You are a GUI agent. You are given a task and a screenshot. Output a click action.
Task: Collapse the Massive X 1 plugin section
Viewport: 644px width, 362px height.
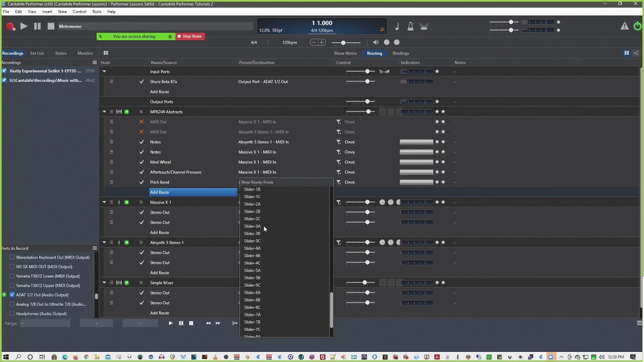pyautogui.click(x=104, y=202)
